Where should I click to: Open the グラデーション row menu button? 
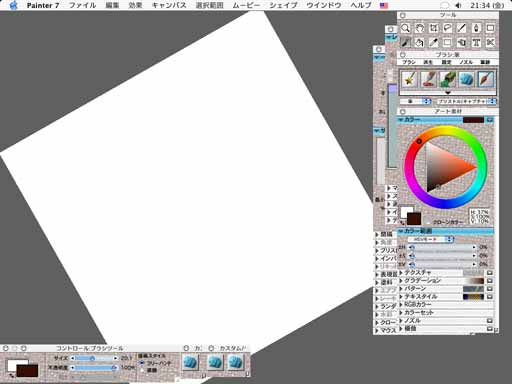(490, 281)
